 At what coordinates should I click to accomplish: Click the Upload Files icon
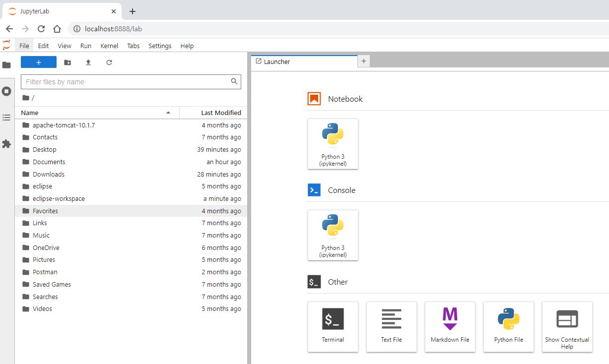coord(88,62)
